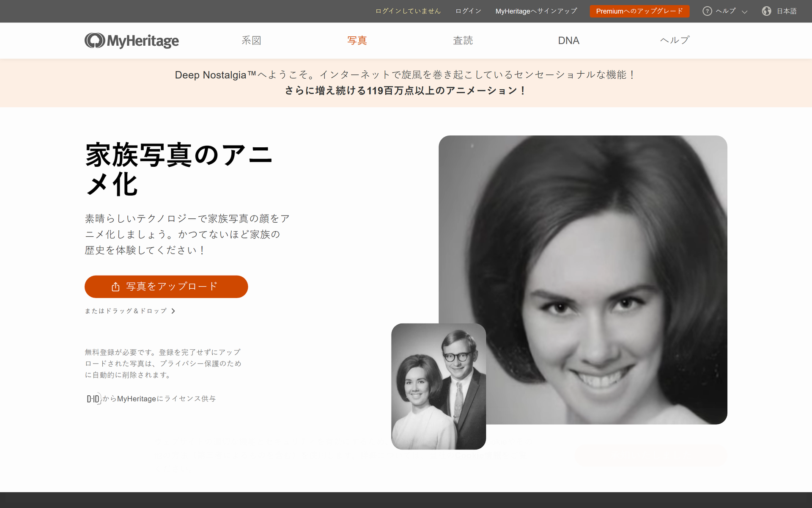Click the ログイン link
This screenshot has height=508, width=812.
pyautogui.click(x=468, y=11)
